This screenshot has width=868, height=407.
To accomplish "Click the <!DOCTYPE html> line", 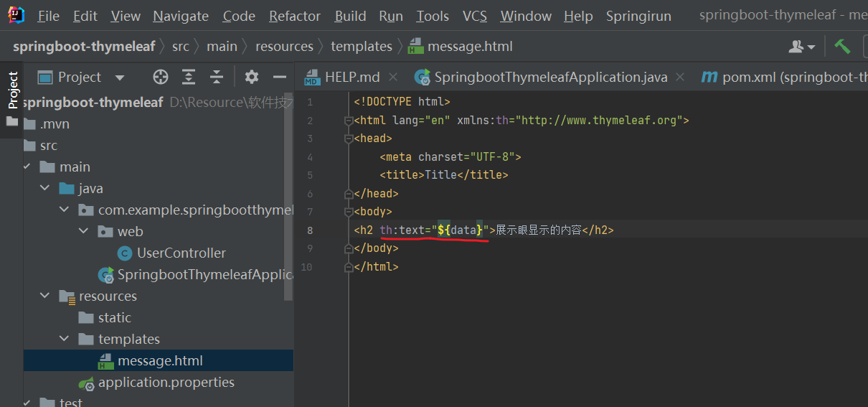I will pyautogui.click(x=402, y=102).
